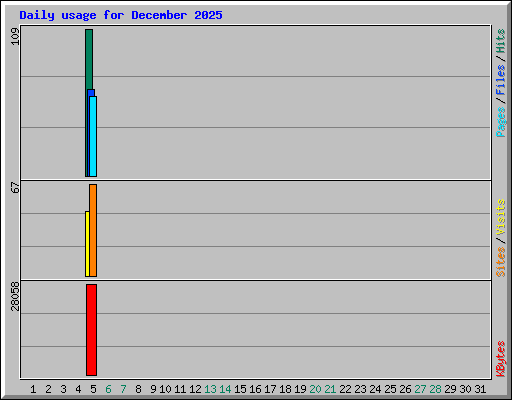
Task: Click day 10 on the x-axis
Action: 165,389
